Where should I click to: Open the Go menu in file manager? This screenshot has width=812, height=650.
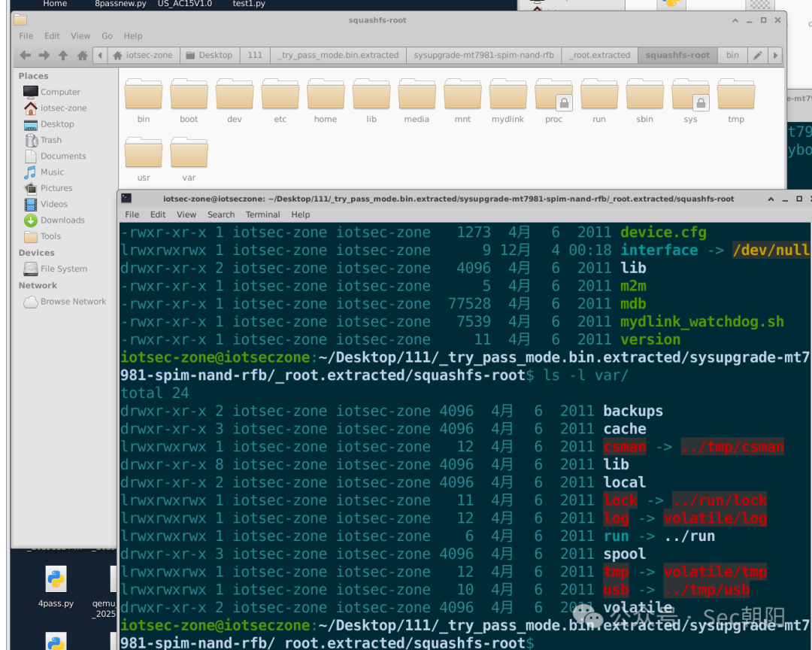coord(108,36)
